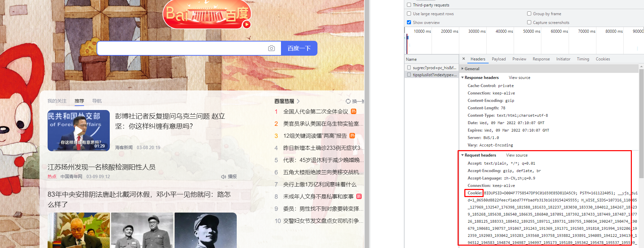Click the Cookie header name
The width and height of the screenshot is (644, 248).
(474, 193)
